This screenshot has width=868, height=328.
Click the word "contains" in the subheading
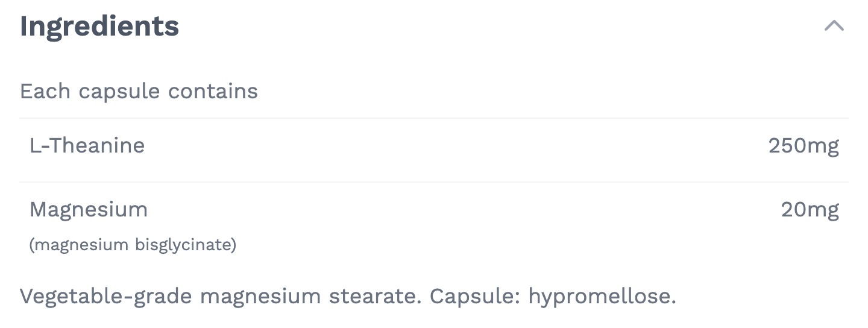point(213,92)
